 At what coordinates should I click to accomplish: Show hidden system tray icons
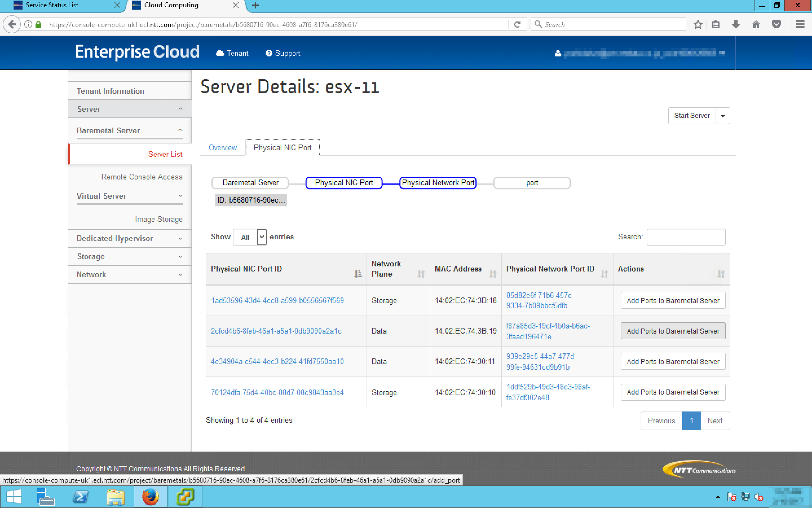point(718,497)
